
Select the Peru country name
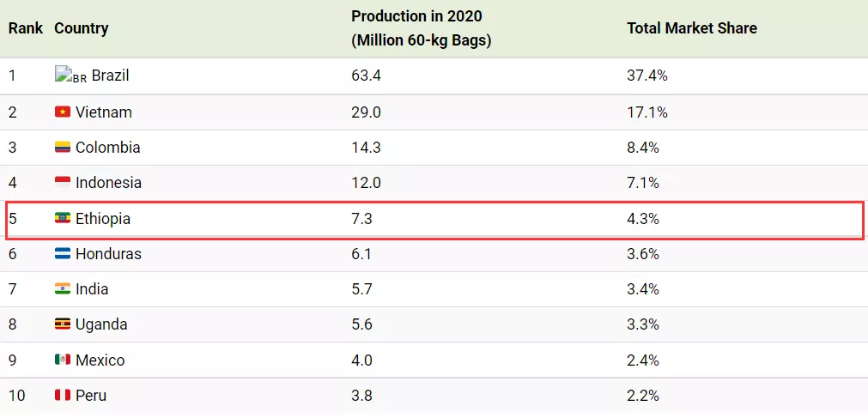pos(91,396)
